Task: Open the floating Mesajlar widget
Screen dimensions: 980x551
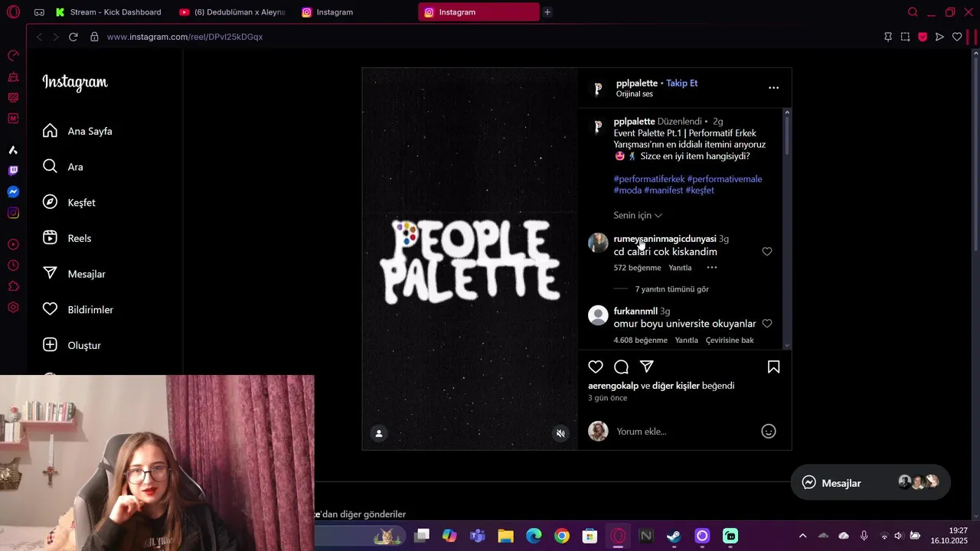Action: 871,483
